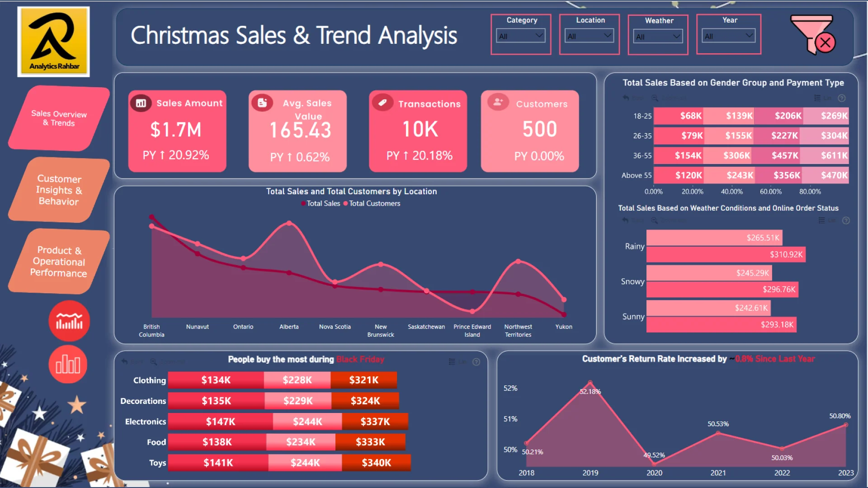Image resolution: width=868 pixels, height=488 pixels.
Task: Click the Avg. Sales Value card icon
Action: point(262,103)
